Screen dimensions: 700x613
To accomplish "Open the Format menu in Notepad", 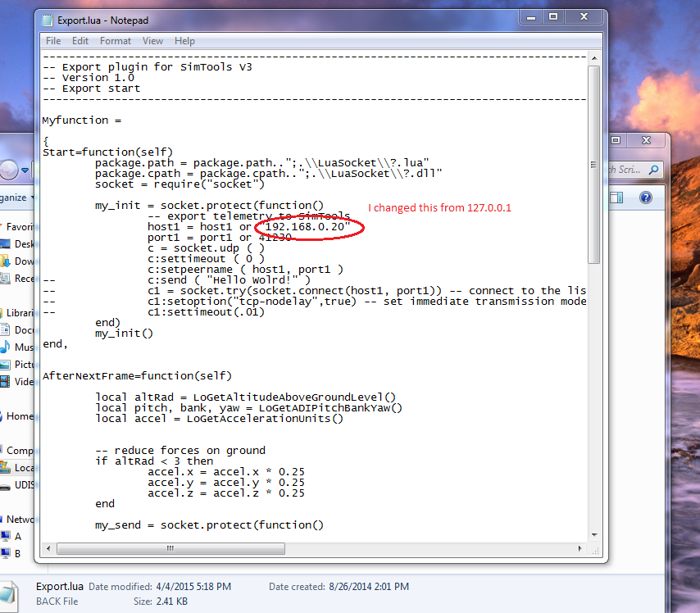I will click(x=116, y=41).
